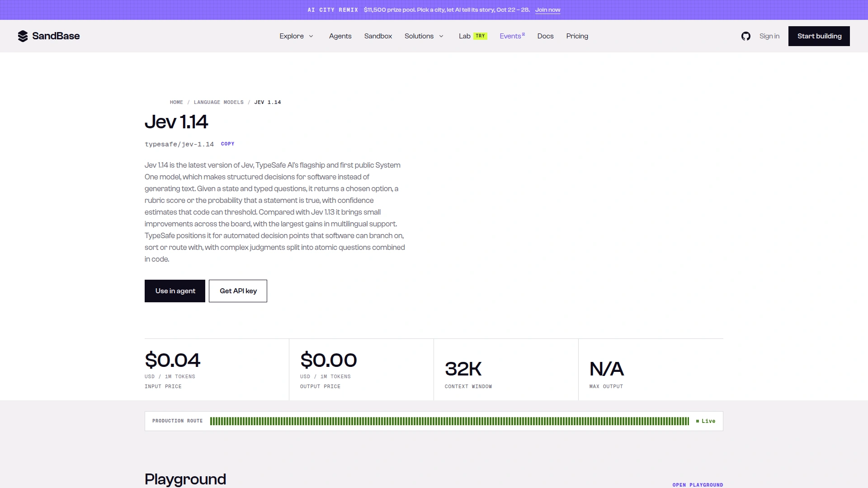Click the Sign in link

[x=769, y=36]
